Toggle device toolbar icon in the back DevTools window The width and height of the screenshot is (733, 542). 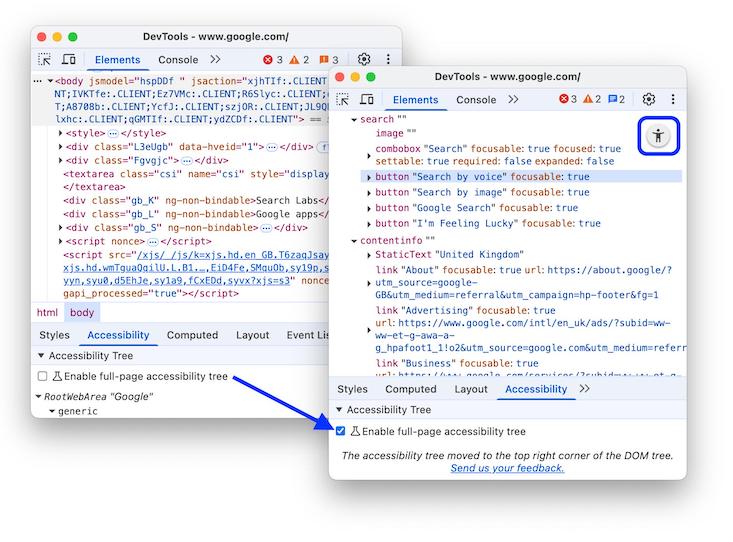pyautogui.click(x=69, y=59)
